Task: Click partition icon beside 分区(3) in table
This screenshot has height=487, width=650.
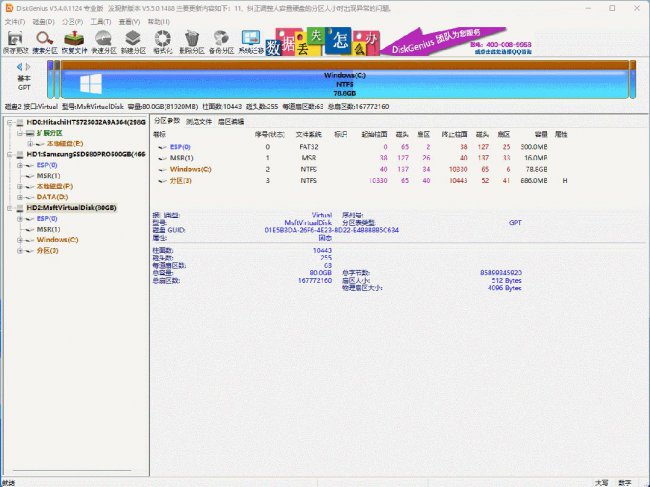Action: 162,181
